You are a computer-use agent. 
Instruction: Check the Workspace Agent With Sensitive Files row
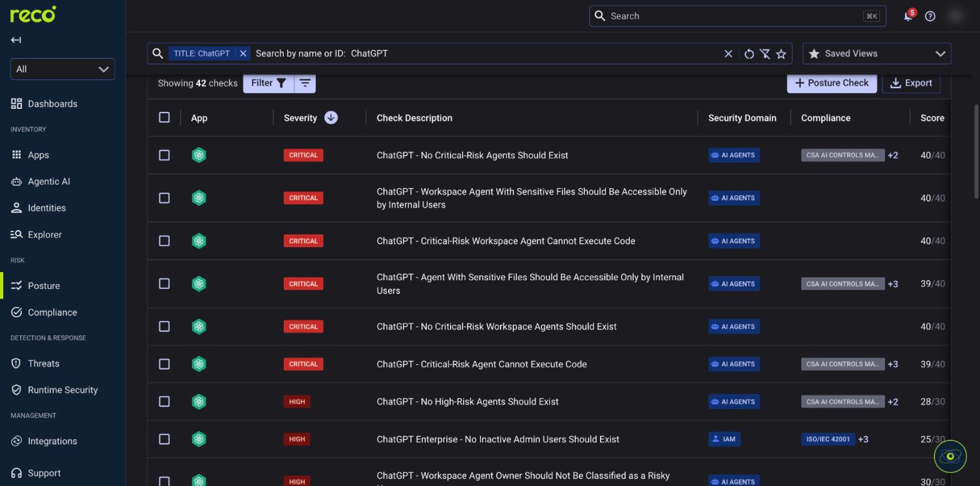tap(164, 198)
